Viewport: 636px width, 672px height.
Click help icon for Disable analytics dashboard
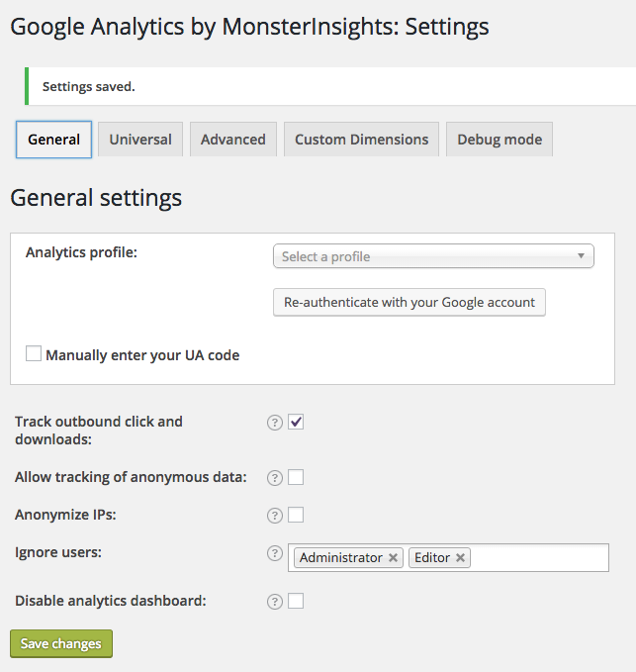pyautogui.click(x=275, y=602)
